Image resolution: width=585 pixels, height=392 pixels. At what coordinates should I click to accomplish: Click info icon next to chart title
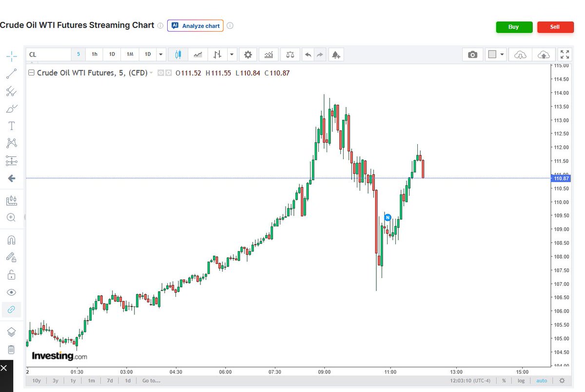point(160,26)
